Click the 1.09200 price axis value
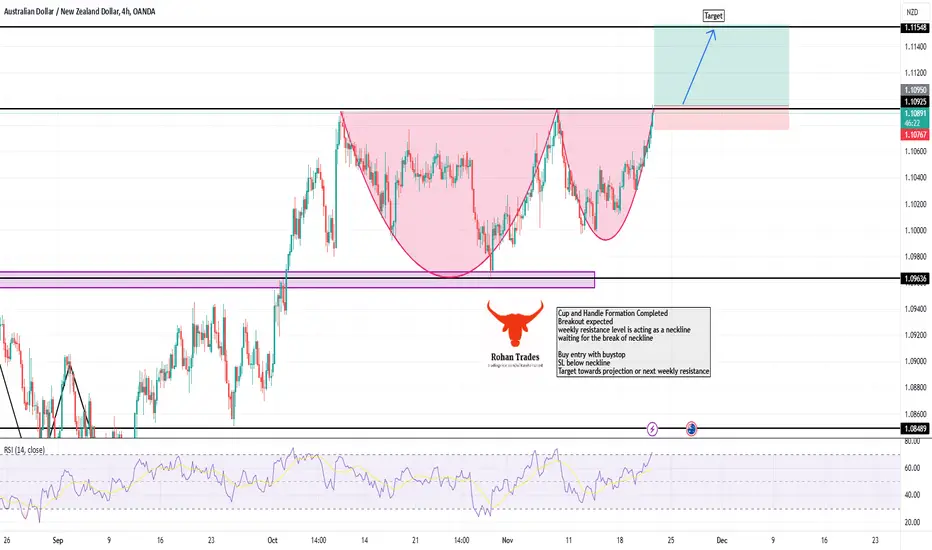The image size is (932, 550). click(915, 335)
